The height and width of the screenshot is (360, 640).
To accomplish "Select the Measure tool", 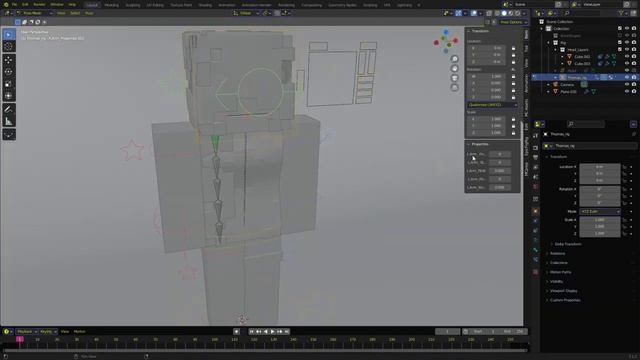I will coord(9,121).
